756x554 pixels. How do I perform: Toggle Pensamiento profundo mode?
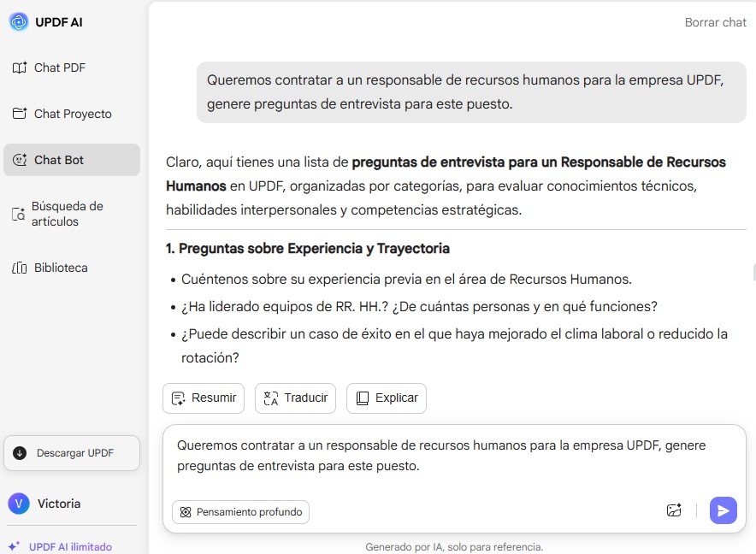click(240, 512)
